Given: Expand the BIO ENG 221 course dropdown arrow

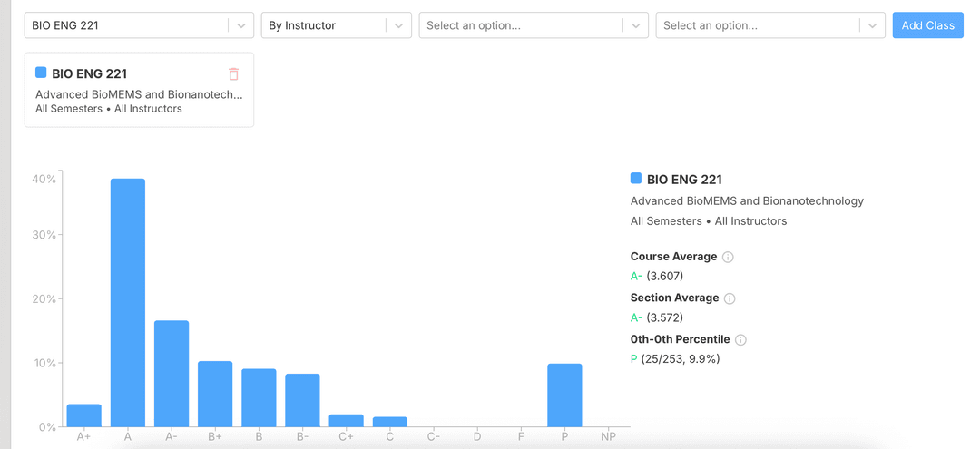Looking at the screenshot, I should click(240, 25).
